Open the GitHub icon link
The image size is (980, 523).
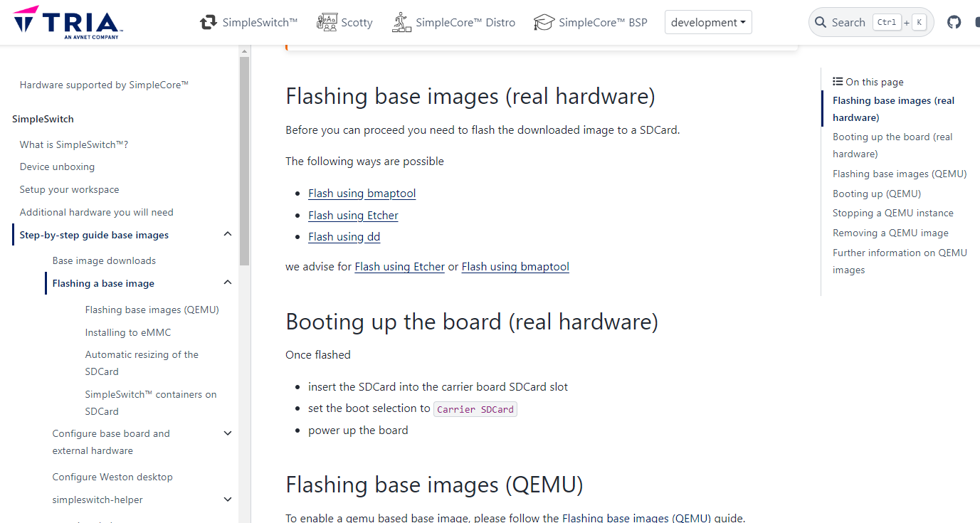954,22
